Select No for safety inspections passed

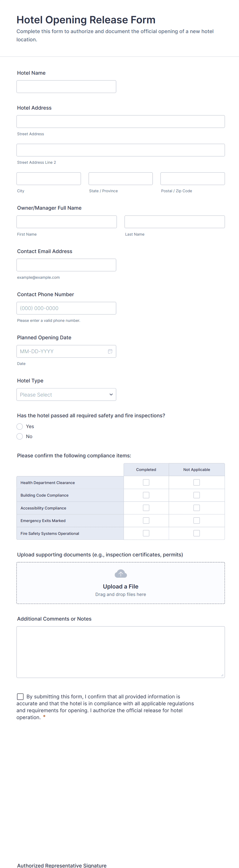[x=20, y=436]
